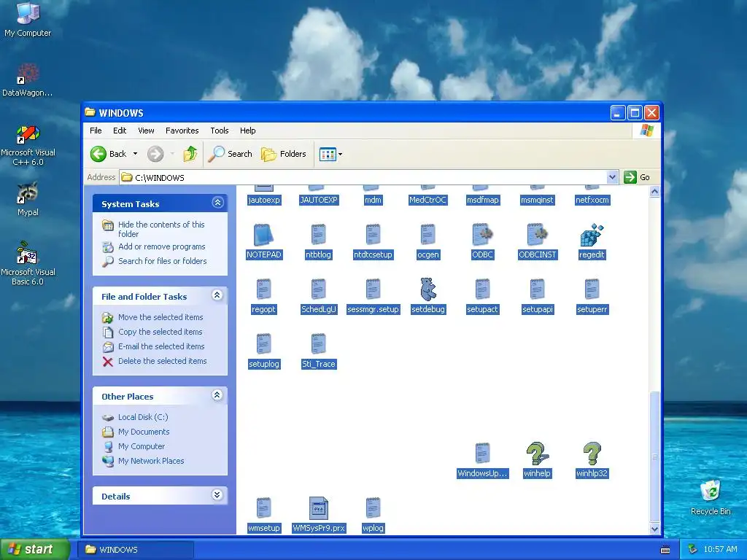
Task: Collapse File and Folder Tasks panel
Action: (x=217, y=296)
